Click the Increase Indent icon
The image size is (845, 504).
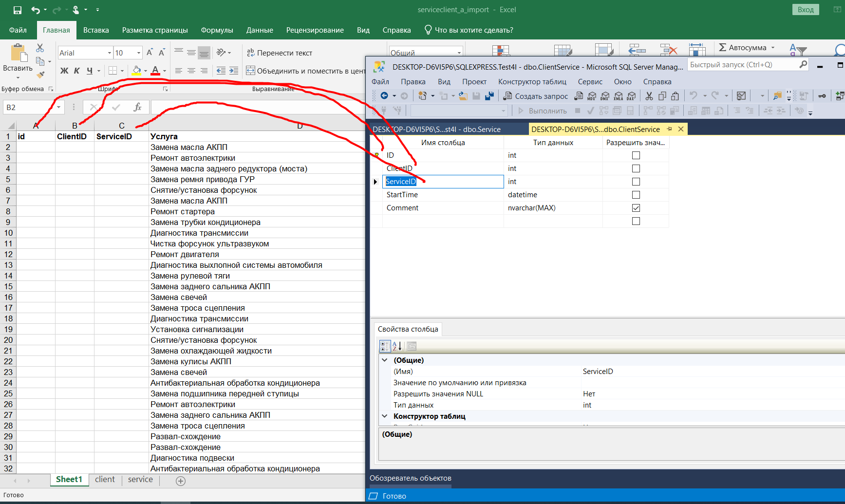[234, 71]
